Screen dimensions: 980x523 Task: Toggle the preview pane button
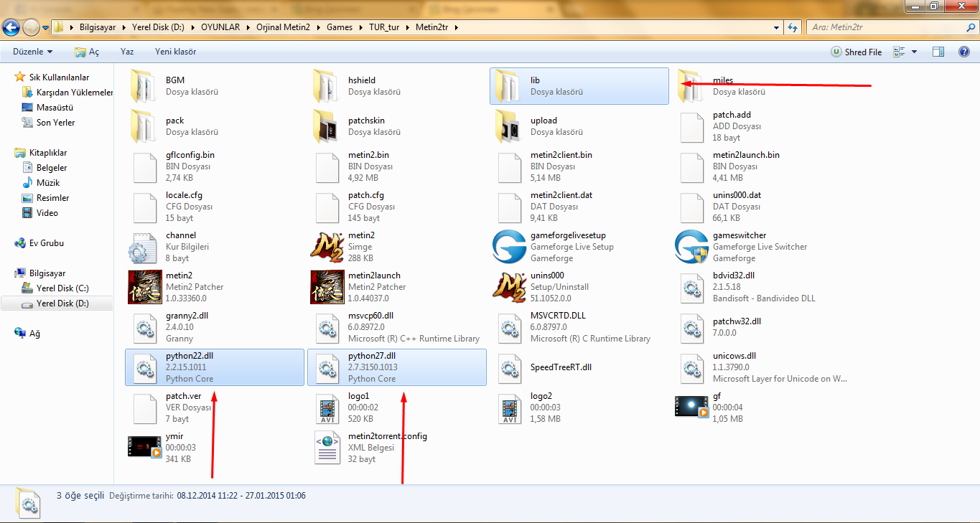938,52
